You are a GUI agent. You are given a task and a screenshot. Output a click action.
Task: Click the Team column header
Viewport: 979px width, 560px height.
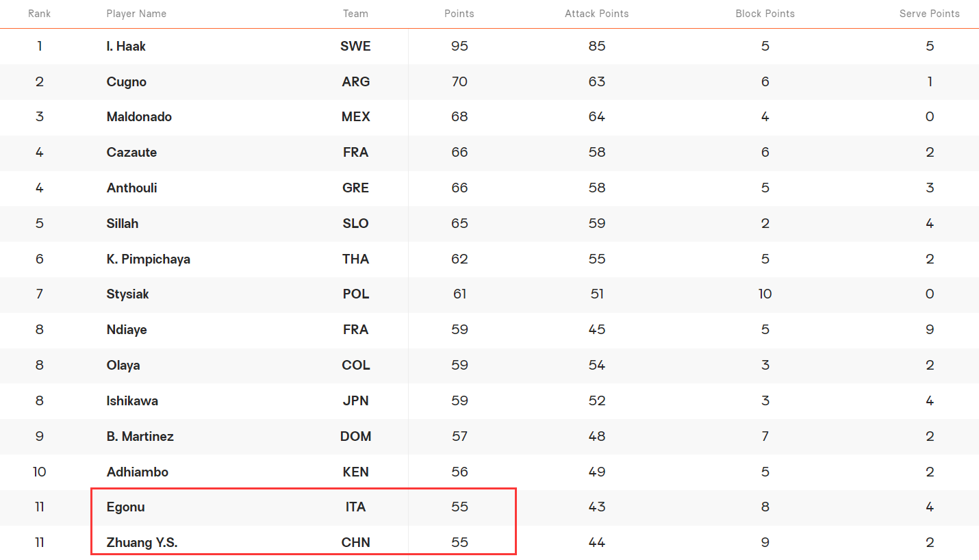coord(355,14)
